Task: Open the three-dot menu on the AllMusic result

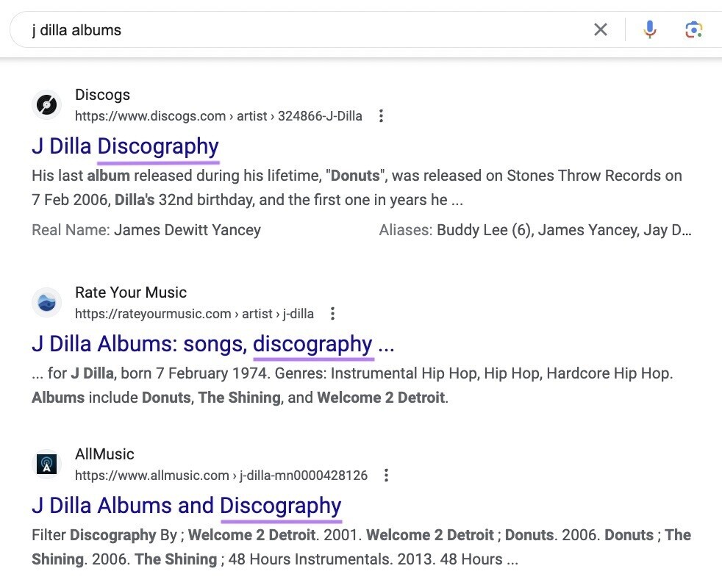Action: tap(386, 476)
